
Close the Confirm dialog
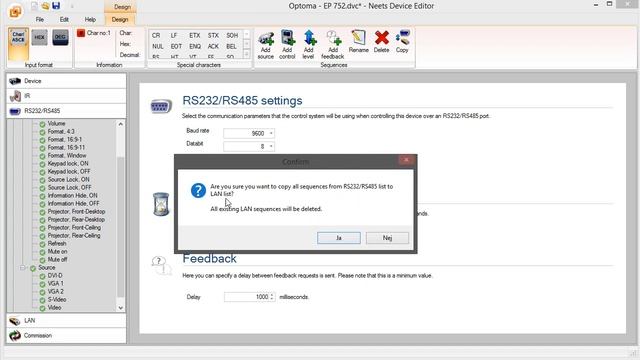pos(406,160)
